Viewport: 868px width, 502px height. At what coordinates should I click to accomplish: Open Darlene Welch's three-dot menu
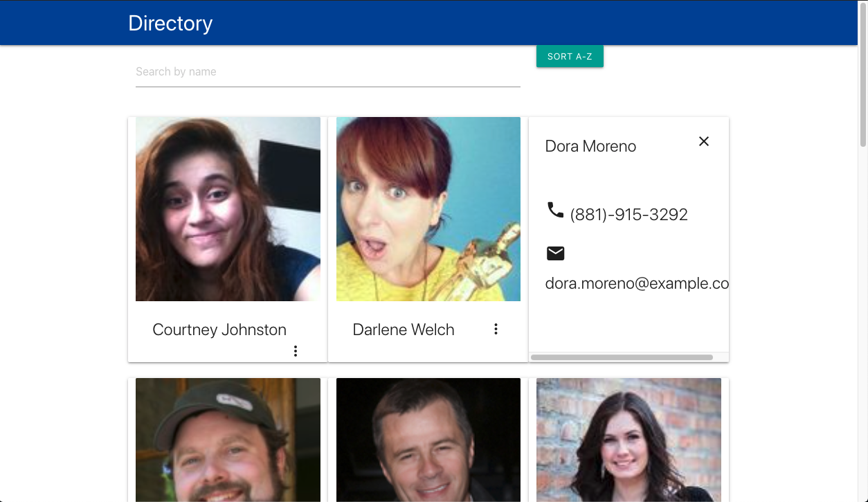point(496,329)
